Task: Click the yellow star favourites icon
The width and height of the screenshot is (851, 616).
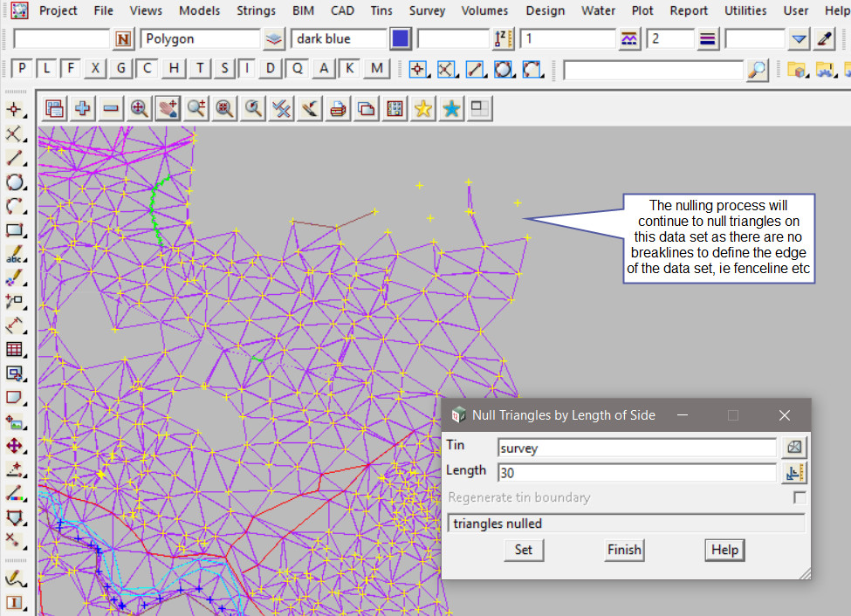Action: 423,108
